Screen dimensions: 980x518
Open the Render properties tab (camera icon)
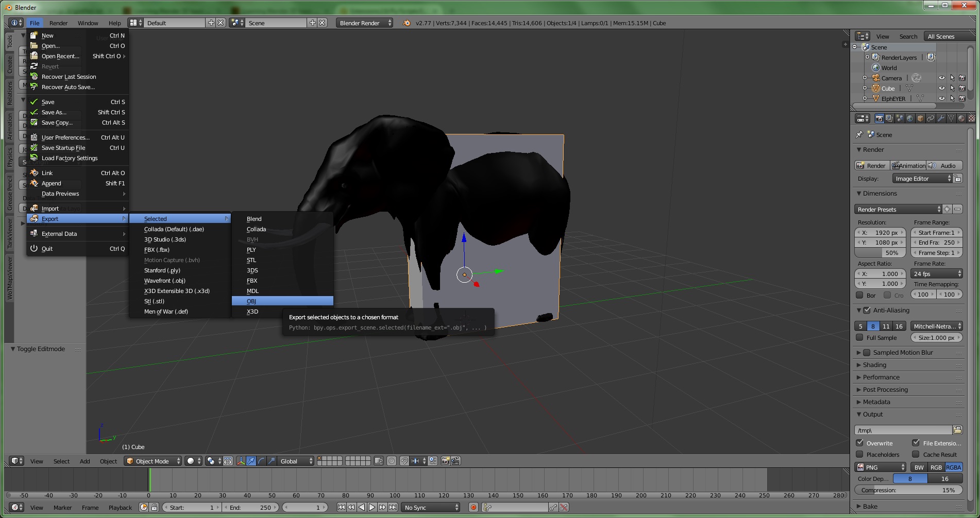pos(879,118)
